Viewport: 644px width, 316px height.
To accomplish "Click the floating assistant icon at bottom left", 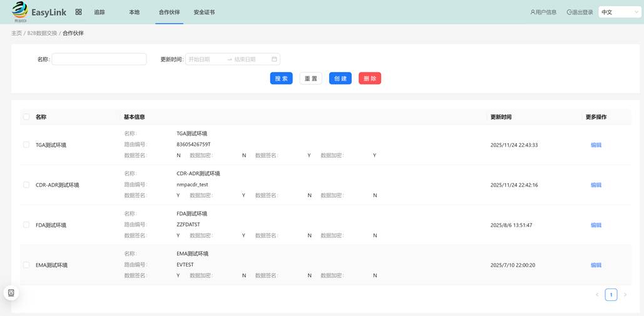I will coord(11,293).
